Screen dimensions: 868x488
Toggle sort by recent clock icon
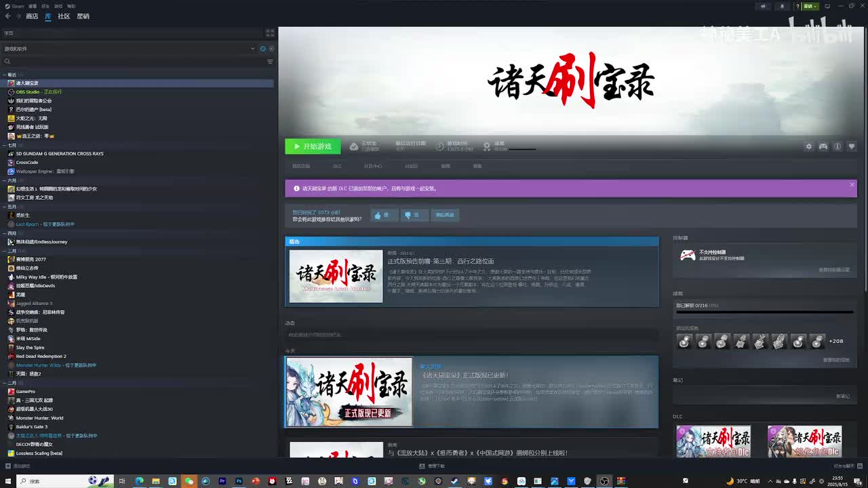tap(262, 49)
